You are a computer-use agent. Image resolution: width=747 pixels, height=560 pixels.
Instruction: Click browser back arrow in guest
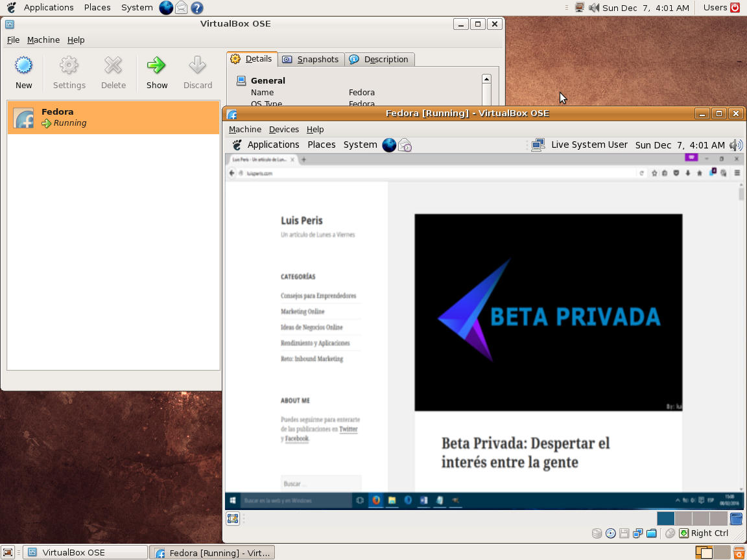point(232,173)
